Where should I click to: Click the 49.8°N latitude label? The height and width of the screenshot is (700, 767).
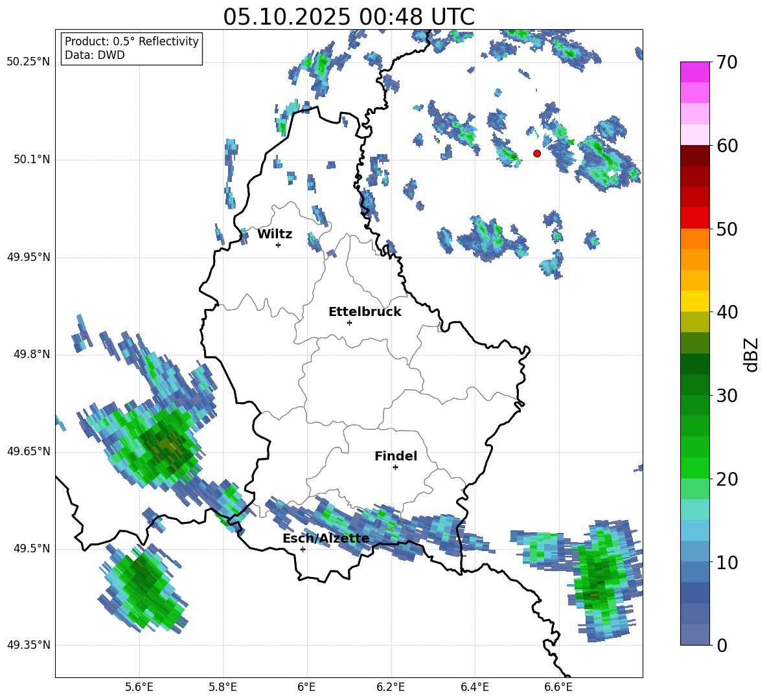click(32, 354)
